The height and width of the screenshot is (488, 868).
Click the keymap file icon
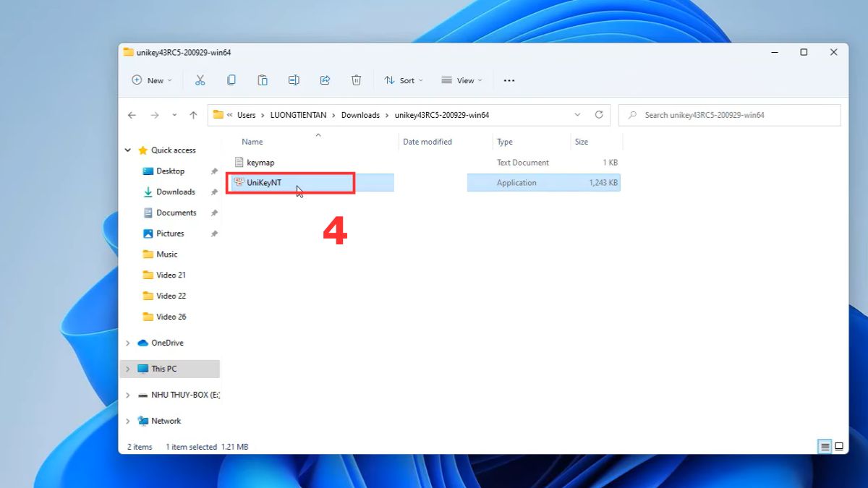[239, 163]
